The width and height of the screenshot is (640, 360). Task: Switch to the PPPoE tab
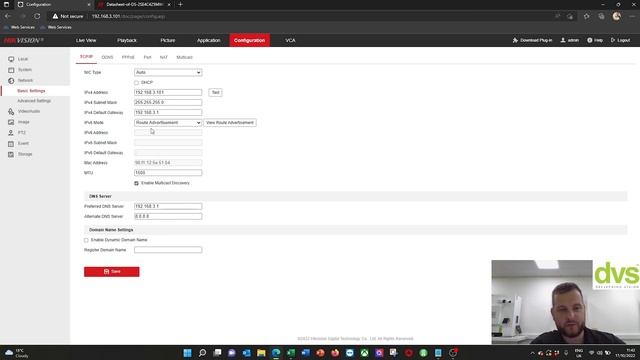pyautogui.click(x=128, y=57)
